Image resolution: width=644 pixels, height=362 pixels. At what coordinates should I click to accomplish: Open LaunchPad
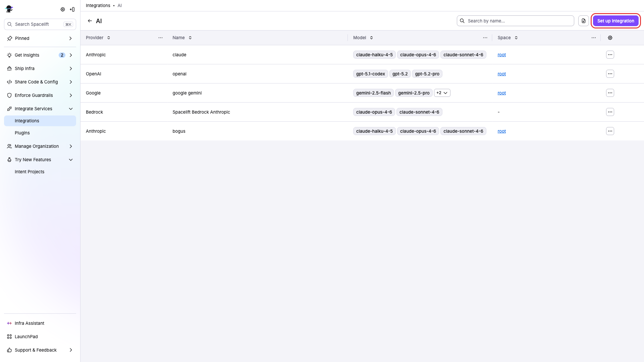(26, 337)
